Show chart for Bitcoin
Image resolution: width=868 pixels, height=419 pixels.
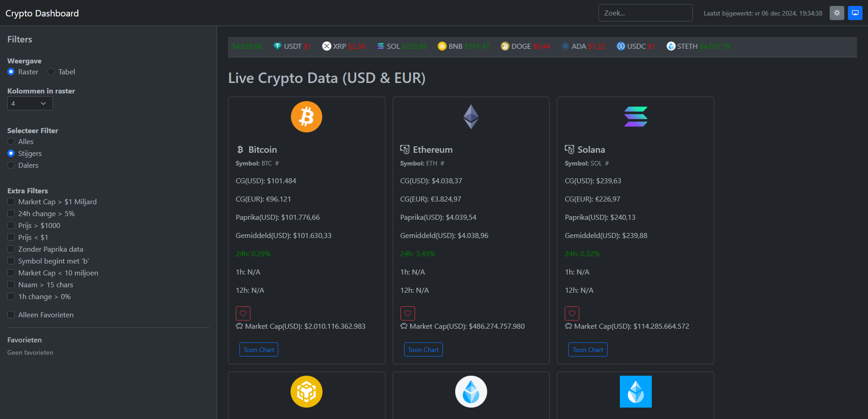click(259, 350)
